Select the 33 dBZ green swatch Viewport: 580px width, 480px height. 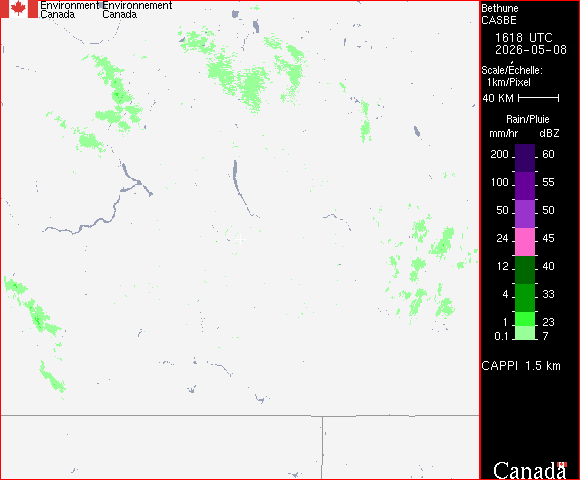pyautogui.click(x=525, y=298)
